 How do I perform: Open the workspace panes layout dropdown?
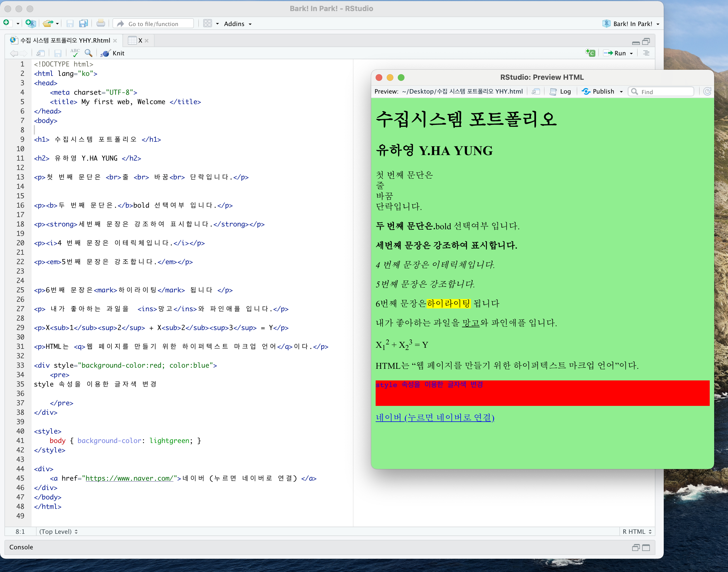[211, 24]
